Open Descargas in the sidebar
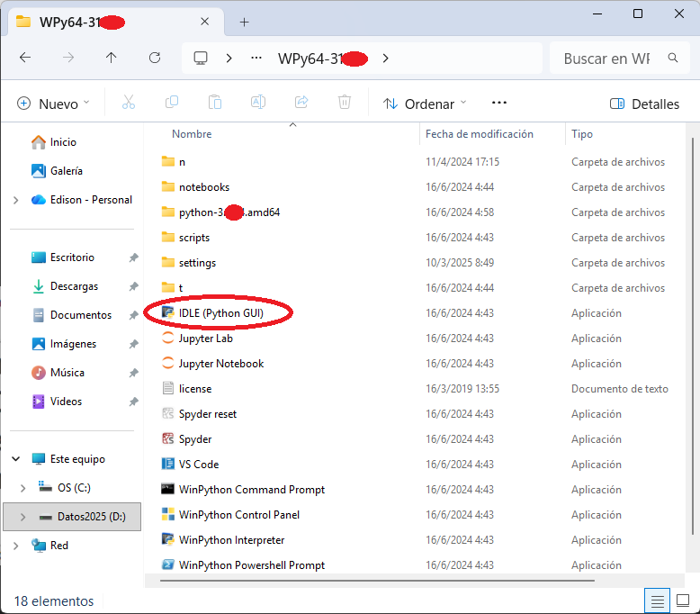Screen dimensions: 700x614 (x=74, y=286)
